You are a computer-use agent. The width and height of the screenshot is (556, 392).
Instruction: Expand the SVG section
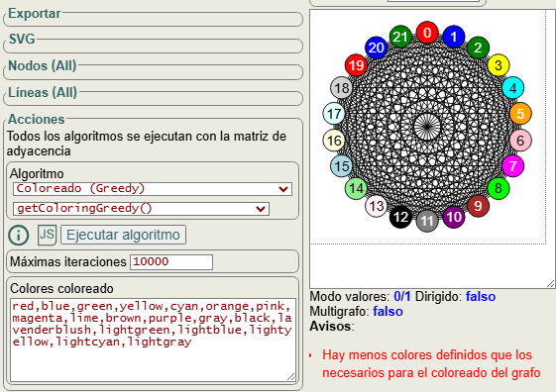22,39
